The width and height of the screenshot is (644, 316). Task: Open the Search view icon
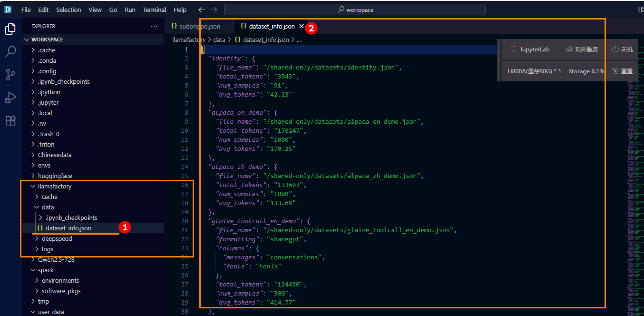click(x=10, y=52)
